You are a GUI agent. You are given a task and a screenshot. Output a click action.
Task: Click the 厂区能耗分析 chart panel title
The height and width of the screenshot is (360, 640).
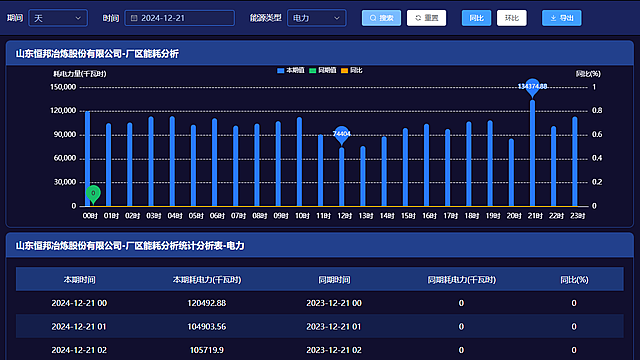(97, 53)
